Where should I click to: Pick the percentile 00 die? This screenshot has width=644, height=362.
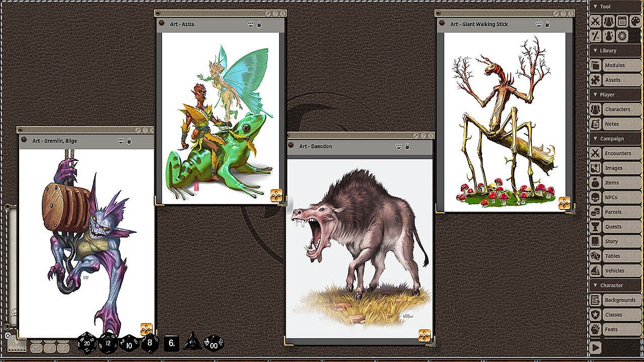click(x=213, y=343)
